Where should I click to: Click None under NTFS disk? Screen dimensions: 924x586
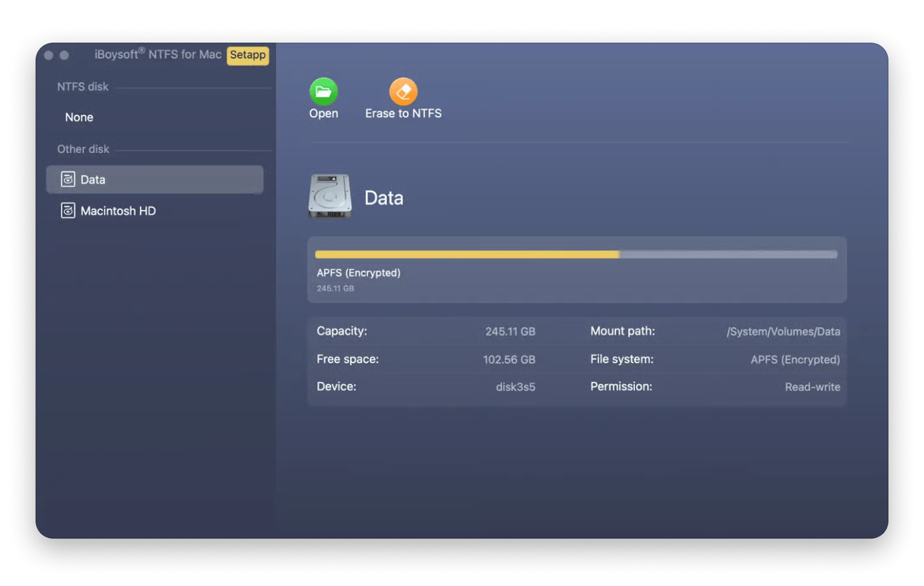(x=79, y=117)
